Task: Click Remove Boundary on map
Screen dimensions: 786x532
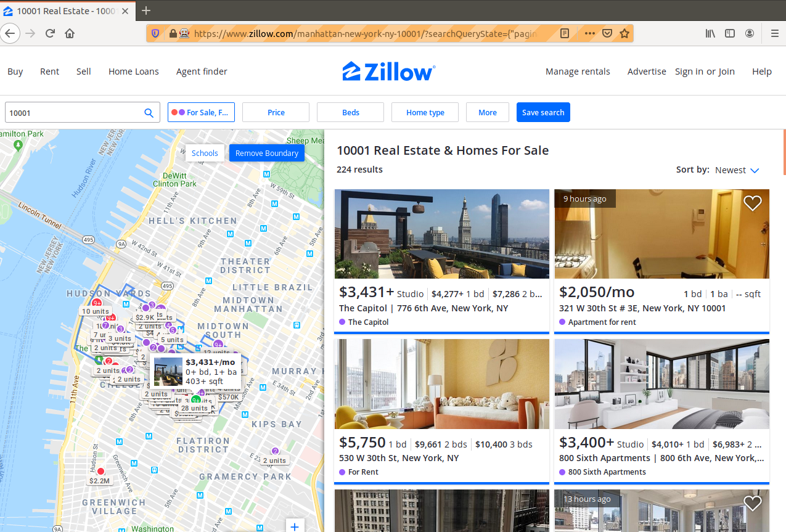Action: 267,153
